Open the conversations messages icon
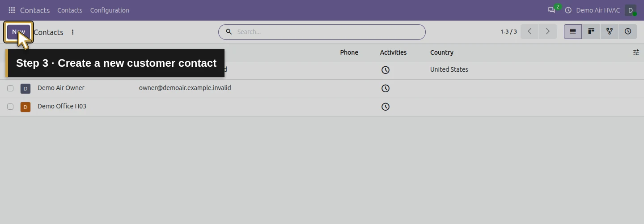The image size is (644, 224). point(551,10)
